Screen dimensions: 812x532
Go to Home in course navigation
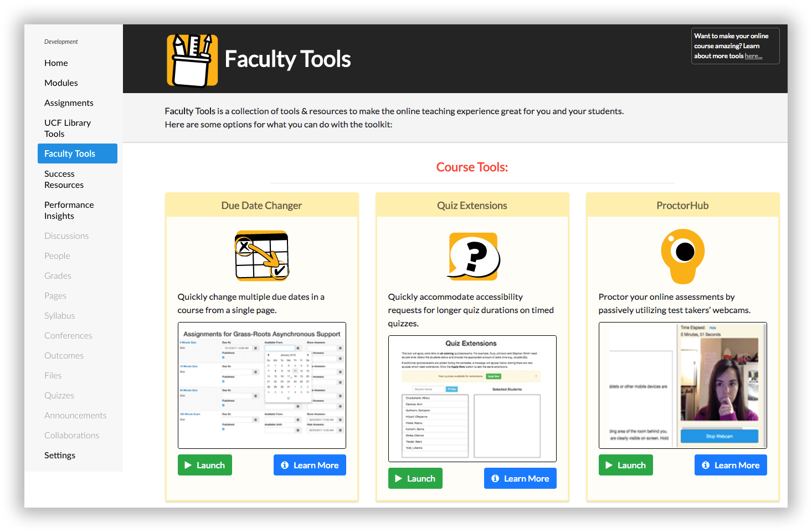pos(56,63)
